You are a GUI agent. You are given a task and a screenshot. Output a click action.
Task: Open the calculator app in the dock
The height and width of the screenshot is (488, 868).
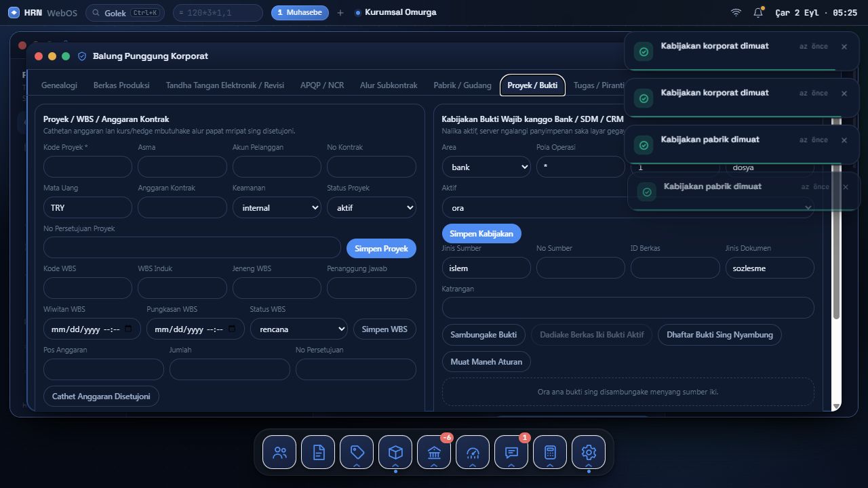[x=550, y=452]
